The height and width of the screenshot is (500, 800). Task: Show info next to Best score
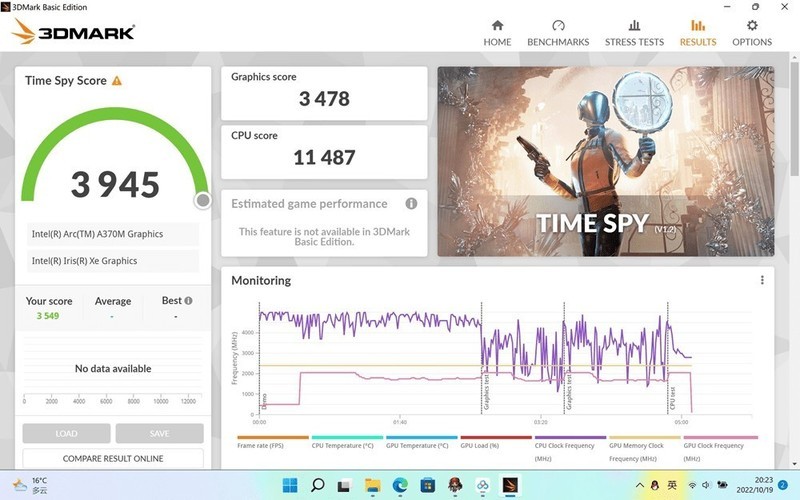coord(188,301)
